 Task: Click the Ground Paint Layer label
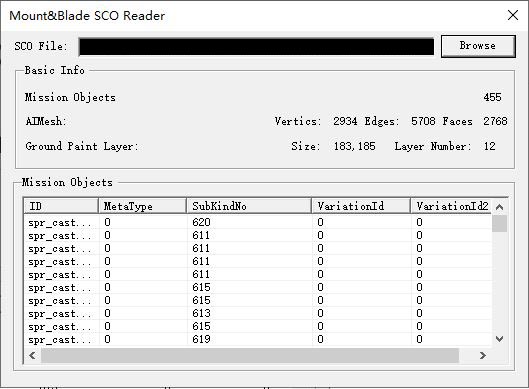click(82, 146)
